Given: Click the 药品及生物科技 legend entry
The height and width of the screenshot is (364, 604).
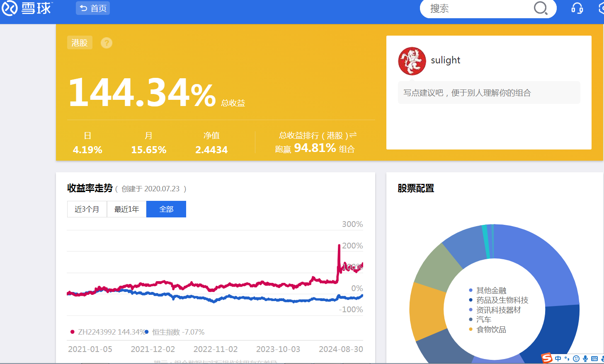Looking at the screenshot, I should pyautogui.click(x=499, y=300).
